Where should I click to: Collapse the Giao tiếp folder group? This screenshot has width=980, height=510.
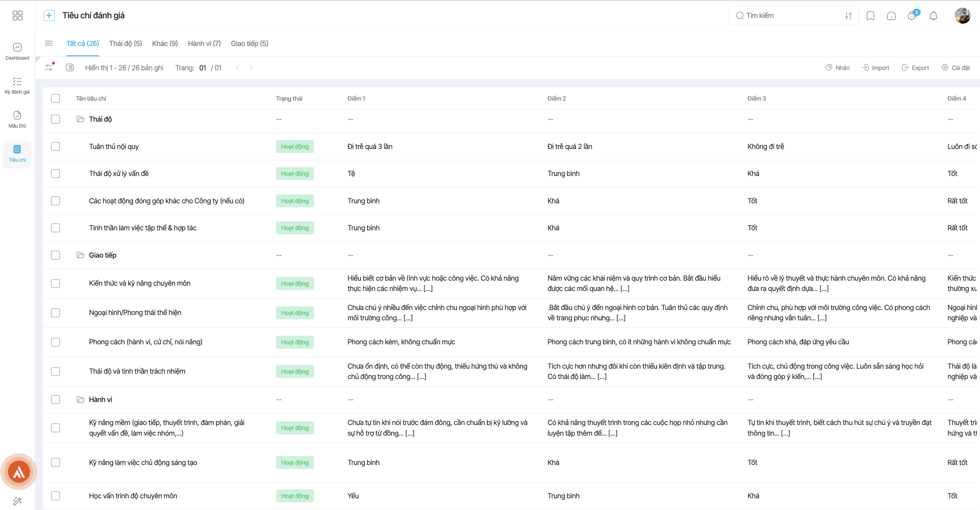click(80, 255)
